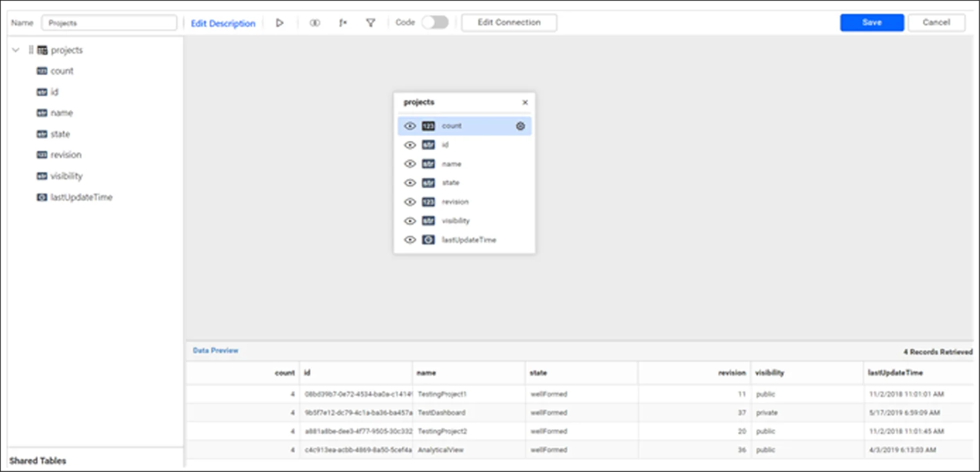This screenshot has width=980, height=472.
Task: Click the date type icon for lastUpdateTime in card
Action: coord(428,240)
